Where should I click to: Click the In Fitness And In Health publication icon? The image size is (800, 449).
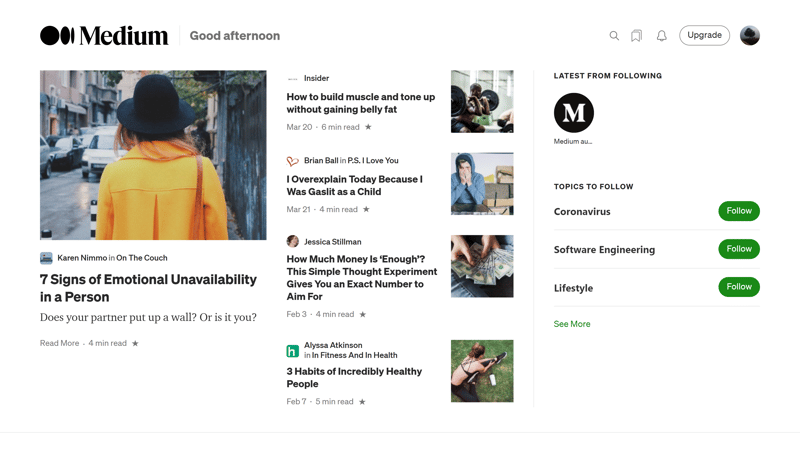pyautogui.click(x=292, y=351)
